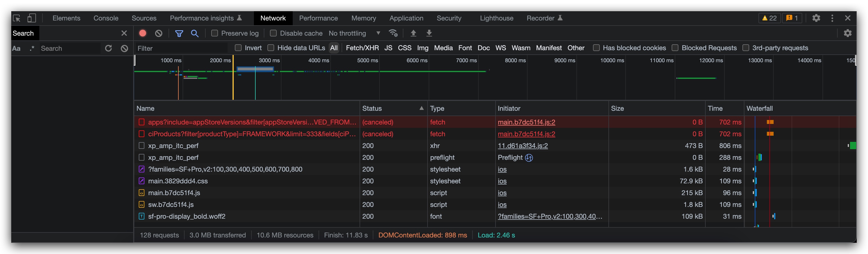
Task: Enable the Preserve log checkbox
Action: 214,33
